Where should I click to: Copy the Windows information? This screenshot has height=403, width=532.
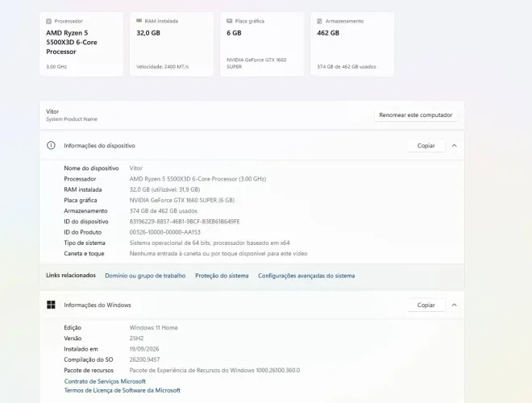(426, 305)
